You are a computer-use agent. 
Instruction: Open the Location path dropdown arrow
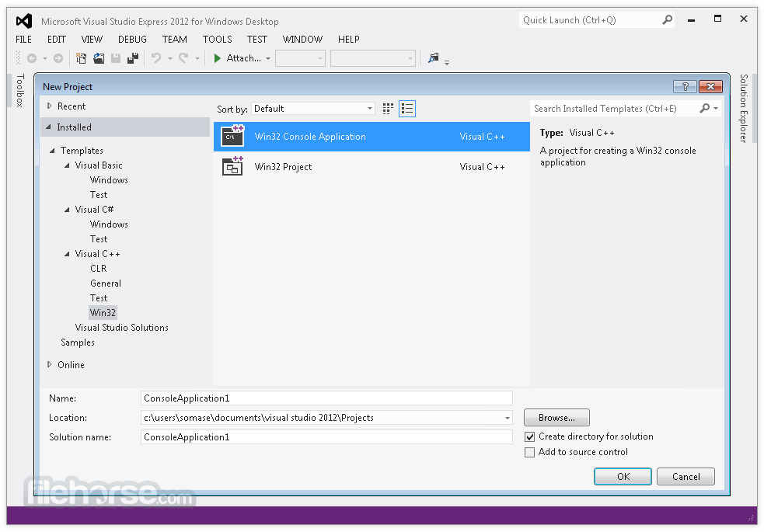508,418
